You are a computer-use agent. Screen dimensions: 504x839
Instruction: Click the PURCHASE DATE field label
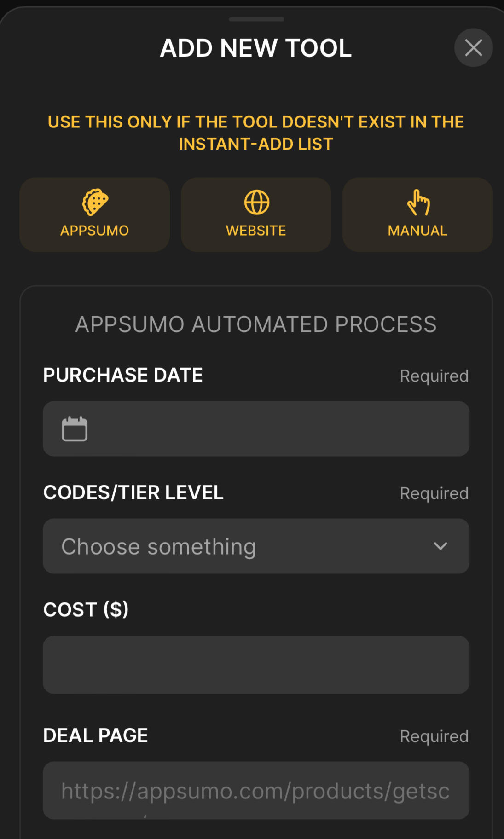pos(123,375)
